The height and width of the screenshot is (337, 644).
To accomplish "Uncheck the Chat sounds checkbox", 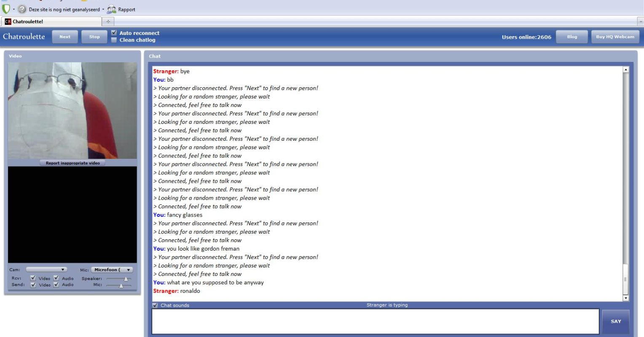I will click(x=155, y=305).
